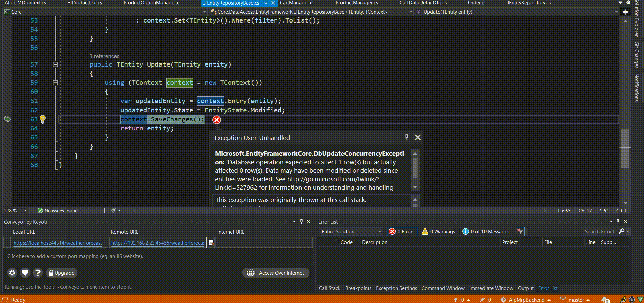Open Conveyor settings gear
Viewport: 644px width, 303px height.
12,273
